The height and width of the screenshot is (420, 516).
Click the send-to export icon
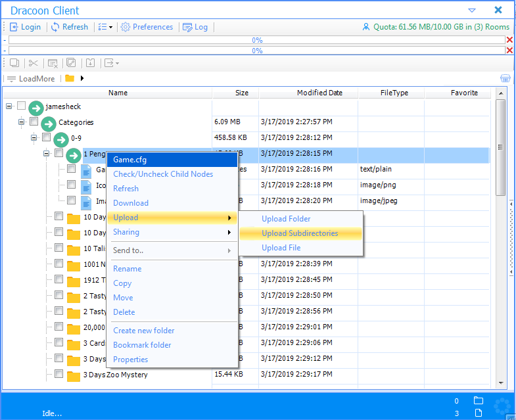pos(109,62)
